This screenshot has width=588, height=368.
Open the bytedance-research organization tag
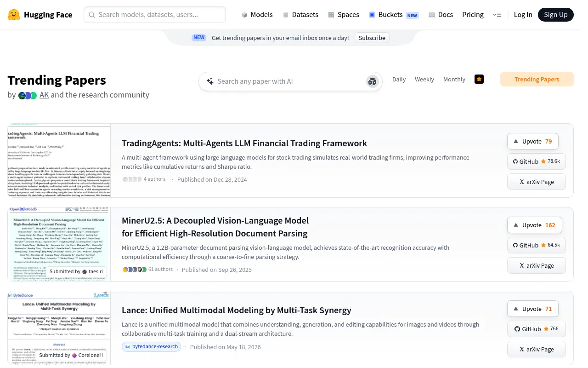click(152, 347)
